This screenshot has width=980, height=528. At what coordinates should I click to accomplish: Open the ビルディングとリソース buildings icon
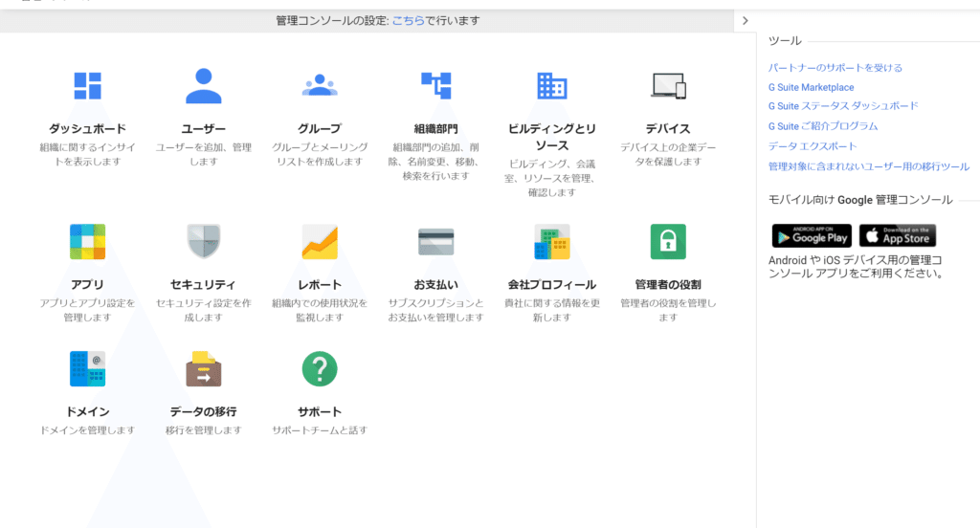click(x=552, y=85)
